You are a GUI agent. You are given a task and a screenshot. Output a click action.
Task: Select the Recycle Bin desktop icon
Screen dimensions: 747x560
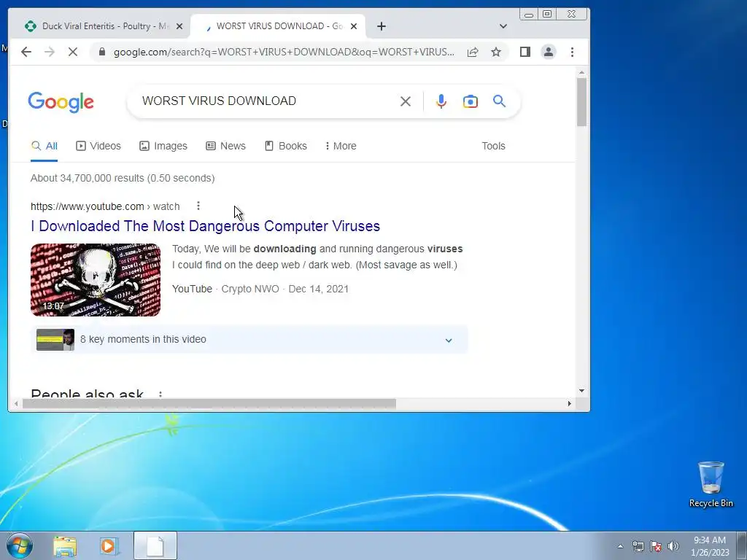pyautogui.click(x=711, y=484)
